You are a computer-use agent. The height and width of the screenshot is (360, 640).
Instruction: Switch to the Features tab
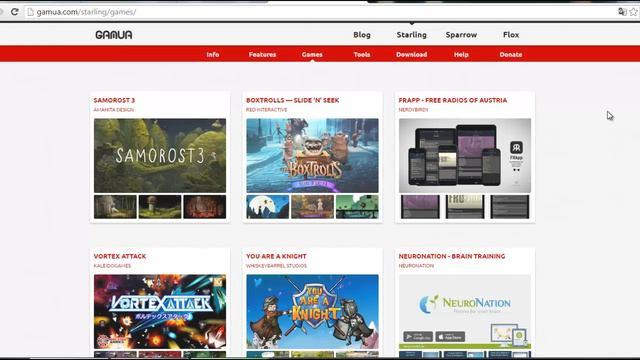point(262,54)
